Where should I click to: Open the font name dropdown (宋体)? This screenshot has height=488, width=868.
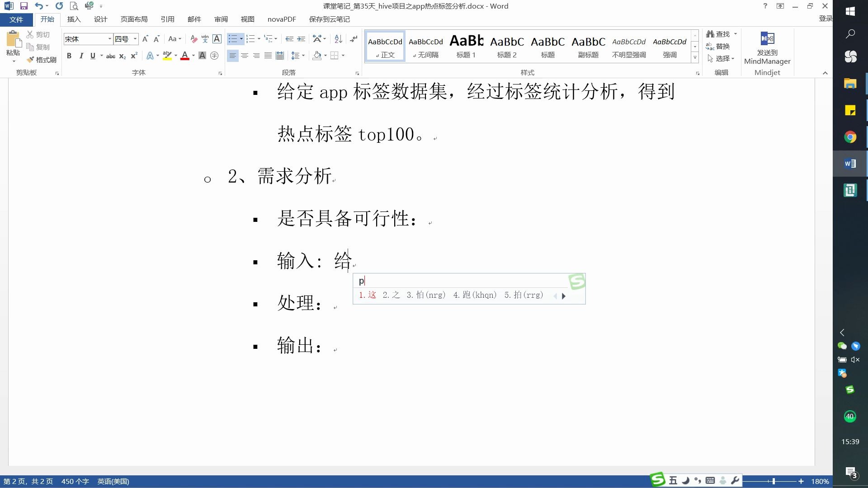point(109,39)
